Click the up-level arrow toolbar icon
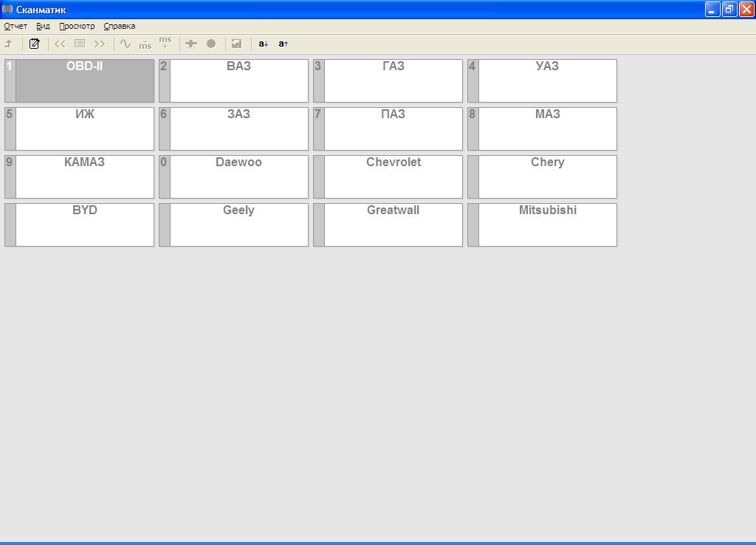Image resolution: width=756 pixels, height=545 pixels. coord(9,44)
